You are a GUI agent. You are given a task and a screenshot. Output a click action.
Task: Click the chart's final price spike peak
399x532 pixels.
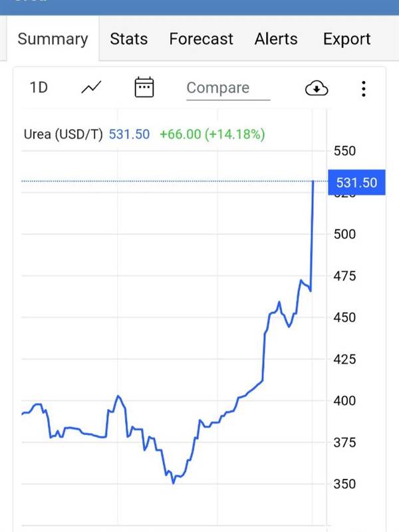point(313,182)
